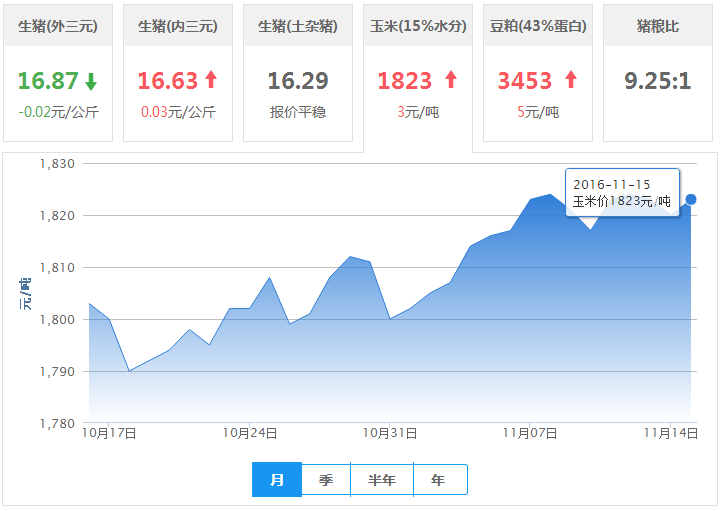Click the 3元/吨 change text
Image resolution: width=722 pixels, height=511 pixels.
pyautogui.click(x=418, y=112)
